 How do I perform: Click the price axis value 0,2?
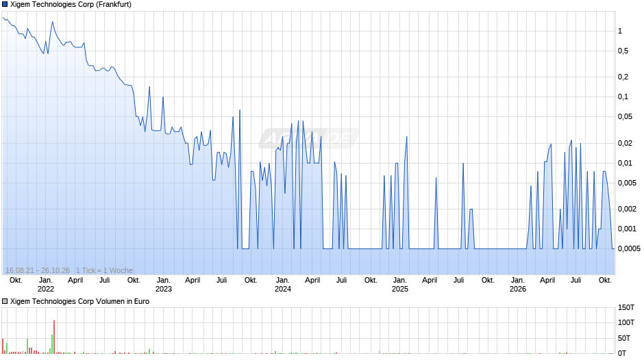pyautogui.click(x=623, y=77)
